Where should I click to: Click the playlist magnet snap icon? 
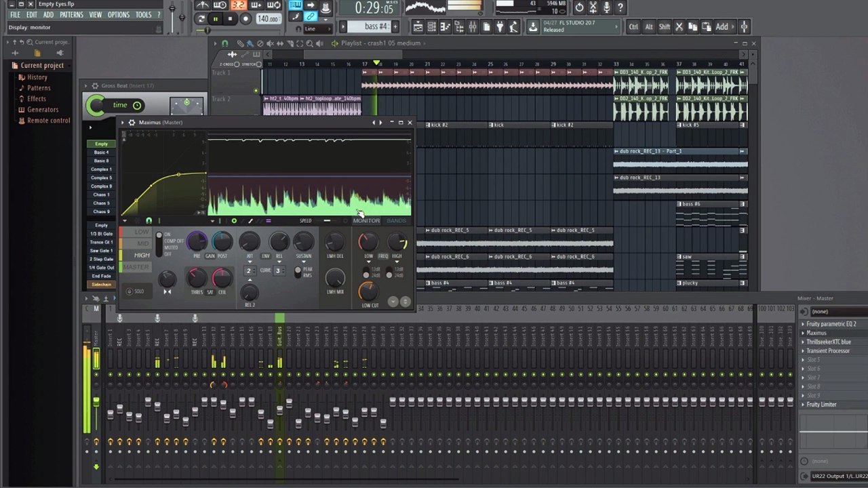pos(224,43)
